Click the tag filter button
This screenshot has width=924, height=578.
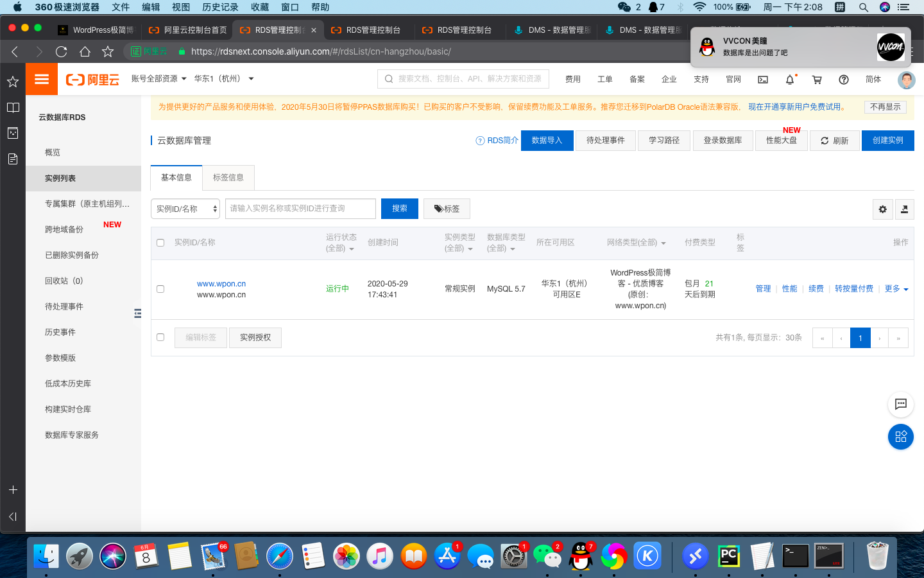[x=447, y=209]
